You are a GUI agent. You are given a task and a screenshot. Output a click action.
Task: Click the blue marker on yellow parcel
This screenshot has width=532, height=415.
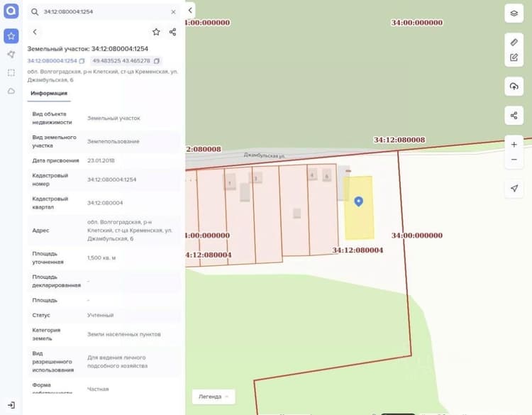point(359,201)
